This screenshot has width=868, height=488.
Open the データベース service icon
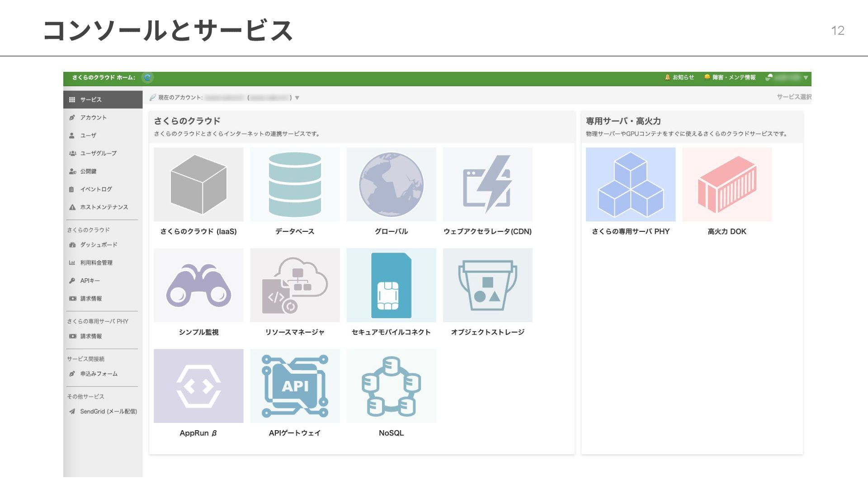click(295, 184)
